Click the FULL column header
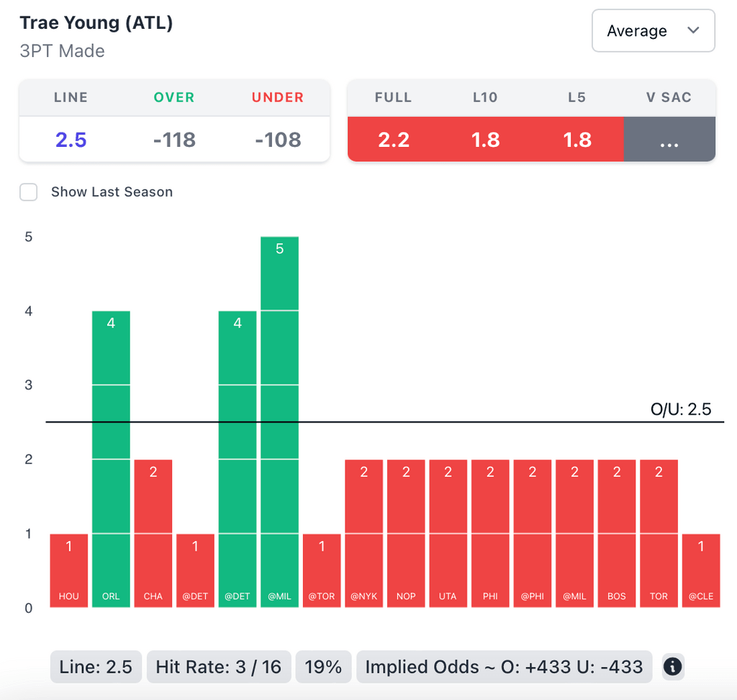 [394, 97]
